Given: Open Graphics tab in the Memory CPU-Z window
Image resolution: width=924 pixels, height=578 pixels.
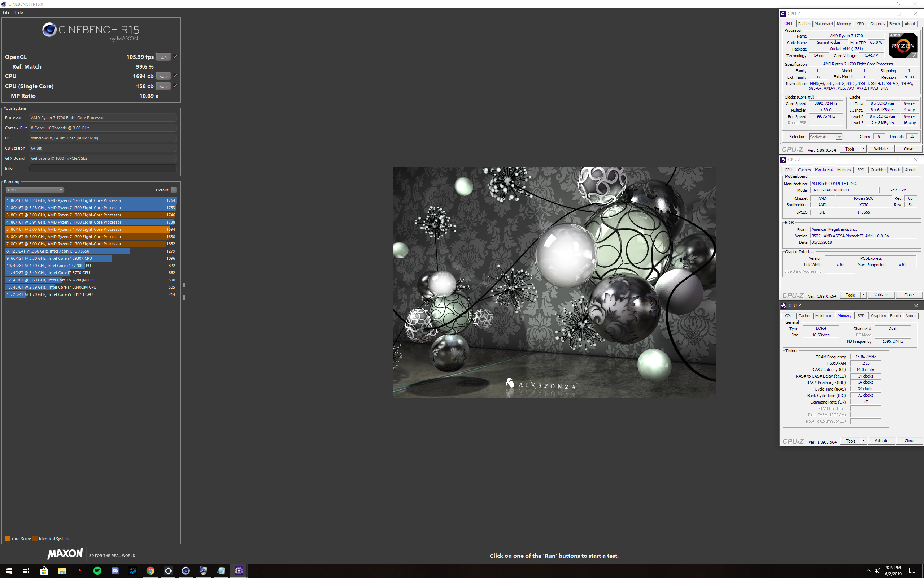Looking at the screenshot, I should [x=878, y=316].
